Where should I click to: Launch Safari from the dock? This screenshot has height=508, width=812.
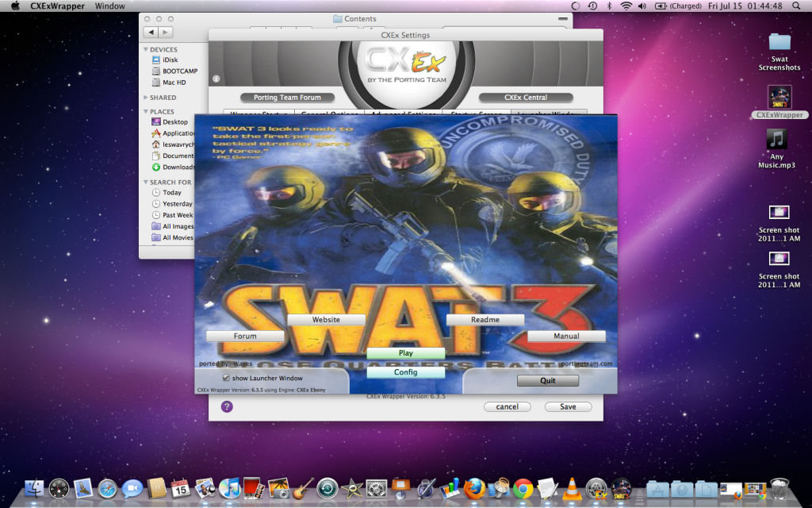tap(108, 488)
